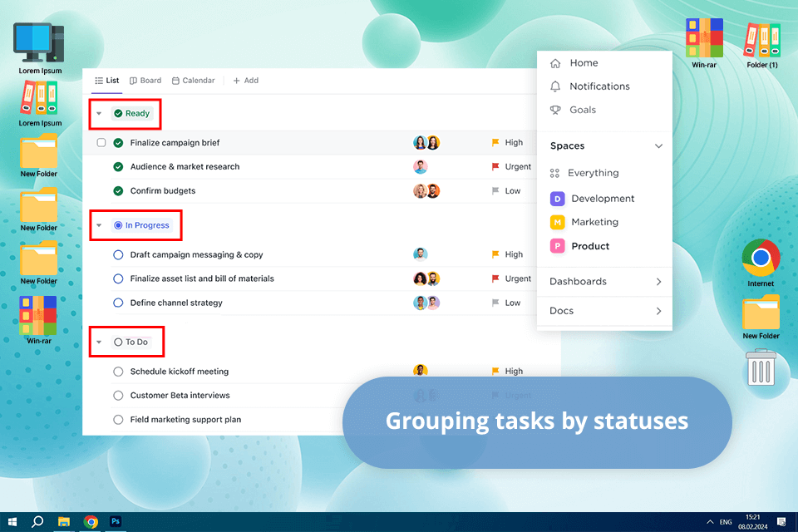Mark Schedule kickoff meeting complete
The height and width of the screenshot is (532, 798).
[x=118, y=372]
